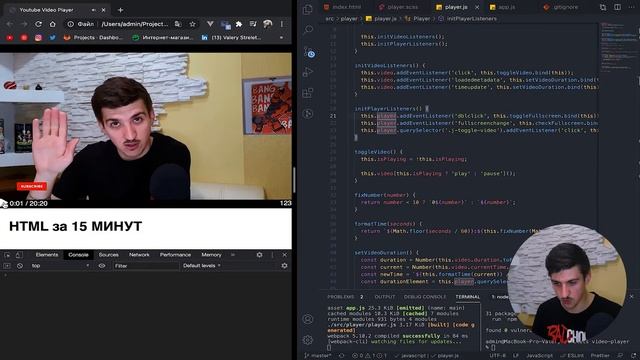Go to the browser home page
Screen dimensions: 640x360
(52, 24)
